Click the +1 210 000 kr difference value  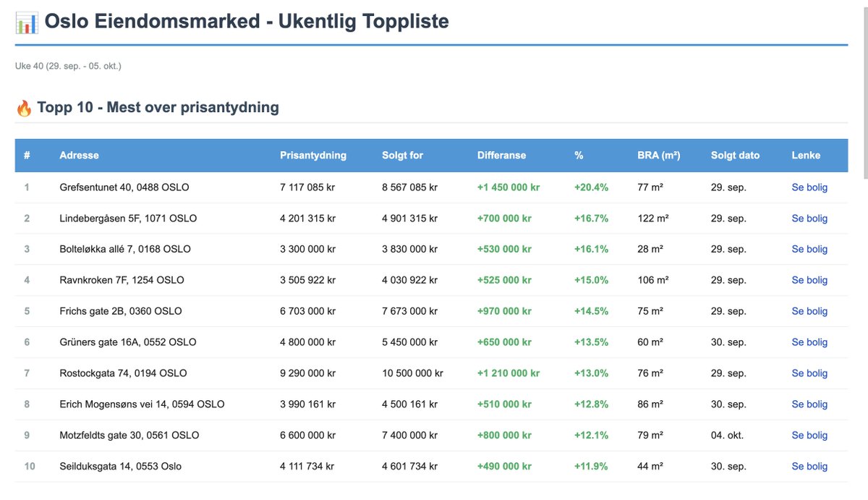coord(509,373)
